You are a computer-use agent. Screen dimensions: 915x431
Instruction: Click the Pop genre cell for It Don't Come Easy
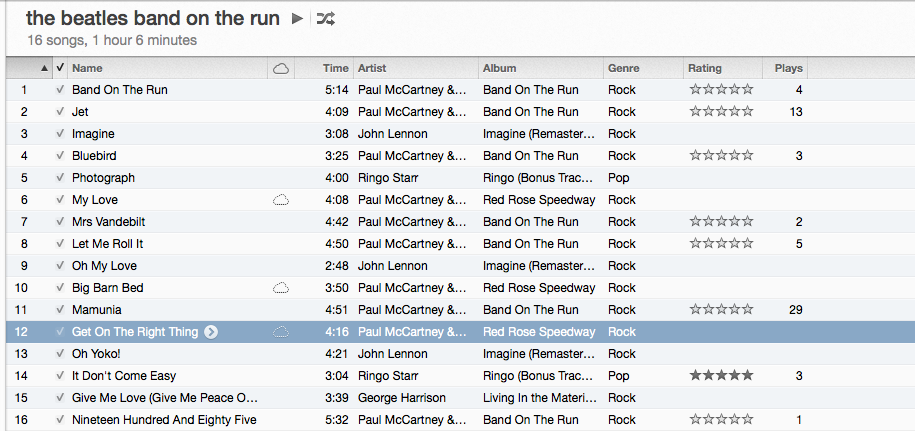click(619, 376)
